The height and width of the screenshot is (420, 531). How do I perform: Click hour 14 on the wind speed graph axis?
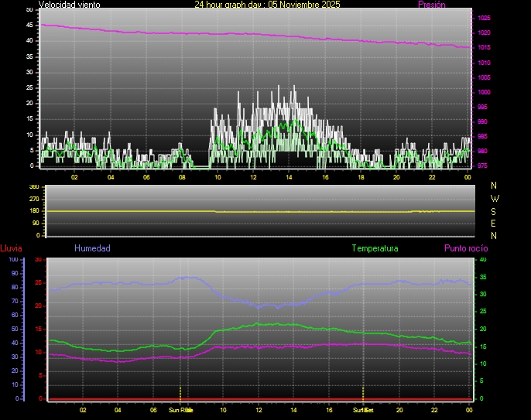(x=289, y=177)
